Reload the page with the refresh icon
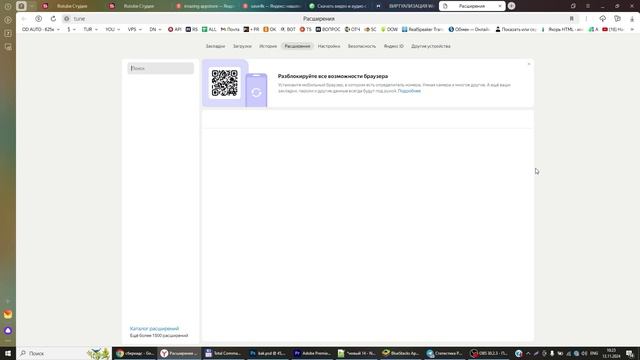640x360 pixels. pos(53,19)
